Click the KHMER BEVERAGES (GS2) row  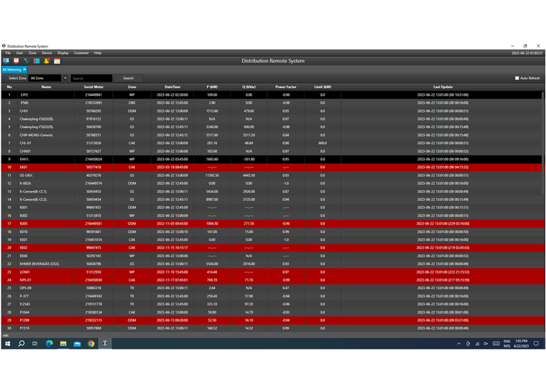tap(272, 264)
